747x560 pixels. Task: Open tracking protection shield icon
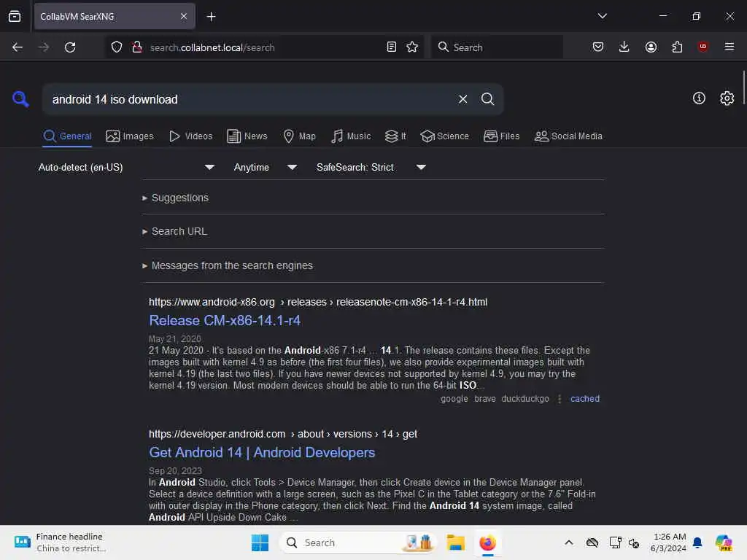(117, 47)
